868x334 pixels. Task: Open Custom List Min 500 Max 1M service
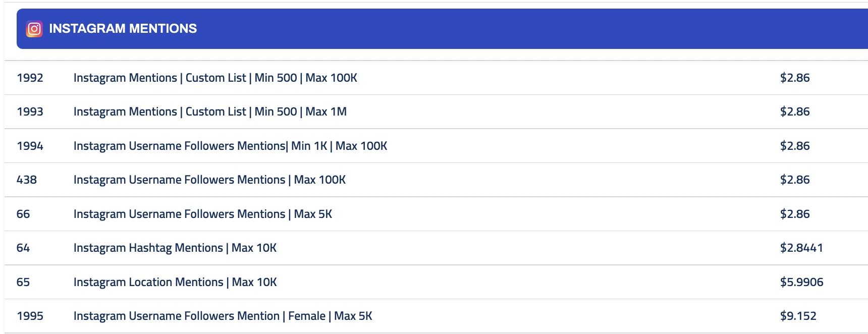210,112
